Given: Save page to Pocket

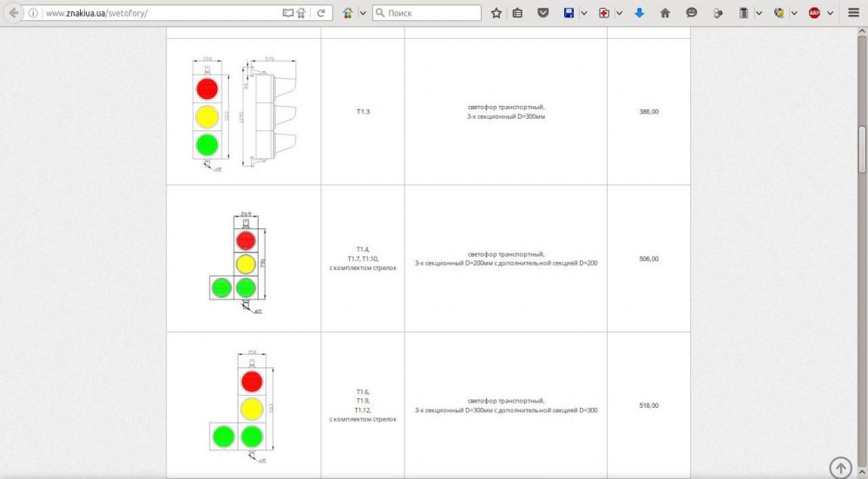Looking at the screenshot, I should [543, 14].
